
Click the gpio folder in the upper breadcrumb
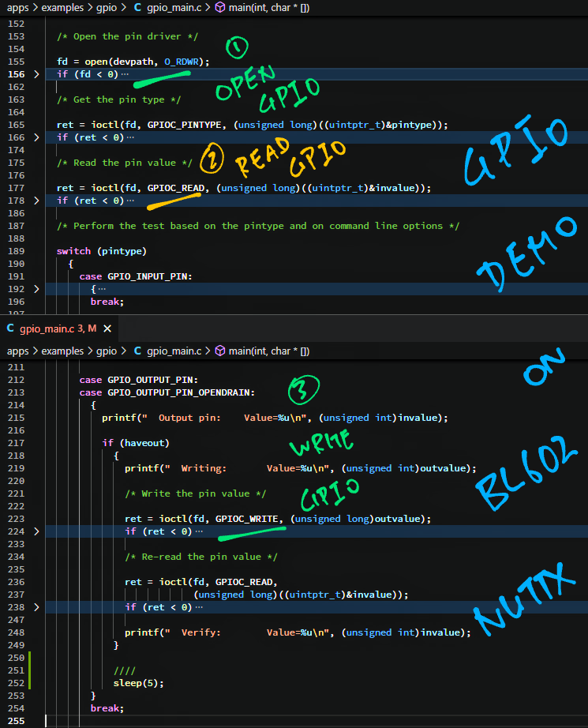tap(106, 9)
